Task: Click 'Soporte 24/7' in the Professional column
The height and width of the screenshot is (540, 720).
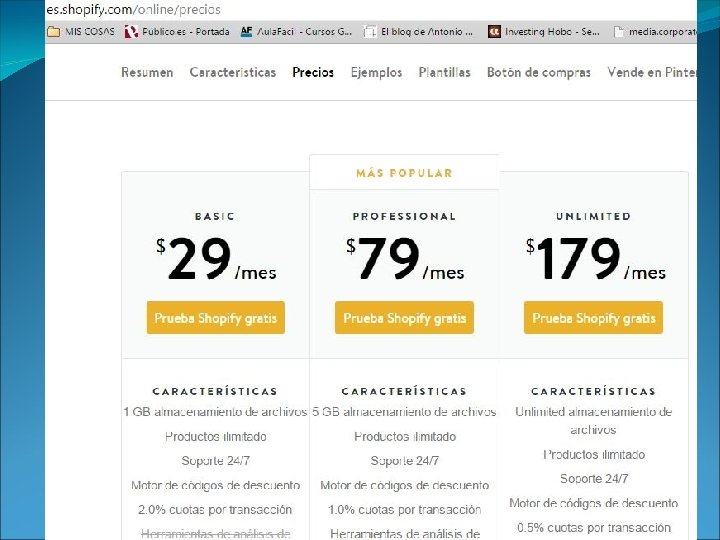Action: pyautogui.click(x=405, y=461)
